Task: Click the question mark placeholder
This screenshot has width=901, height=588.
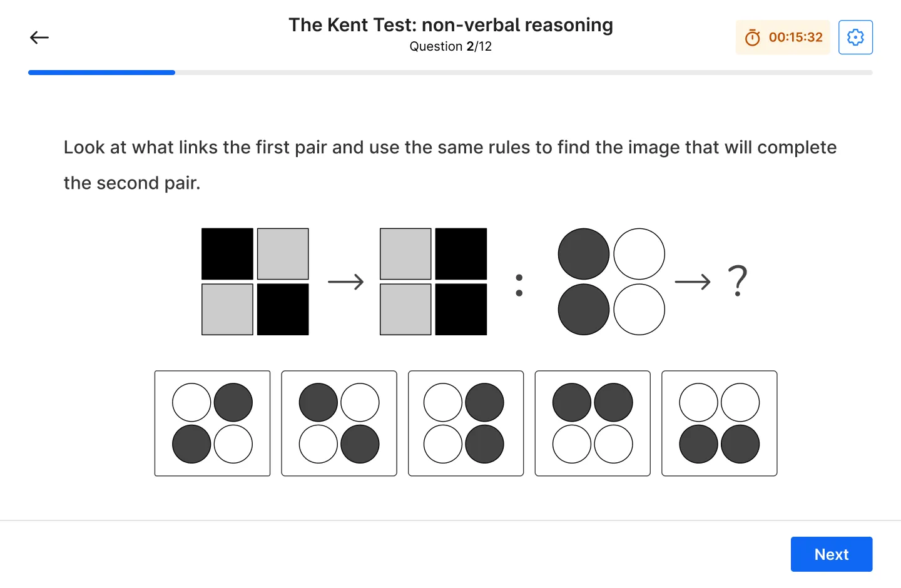Action: pyautogui.click(x=738, y=280)
